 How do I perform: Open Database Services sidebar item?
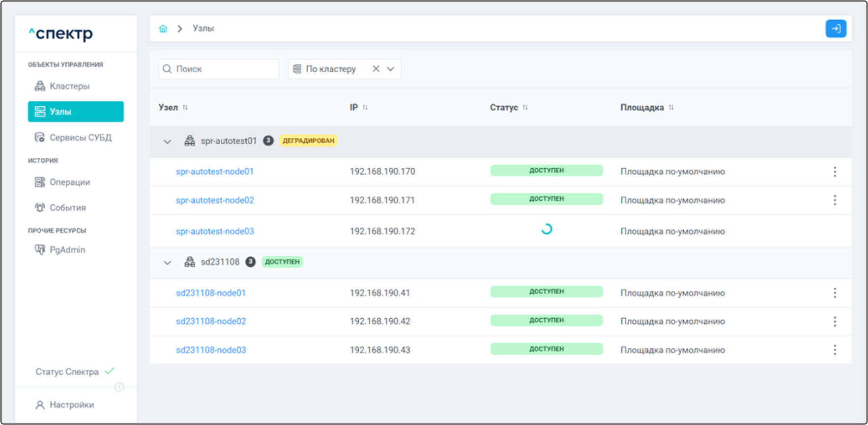click(80, 138)
